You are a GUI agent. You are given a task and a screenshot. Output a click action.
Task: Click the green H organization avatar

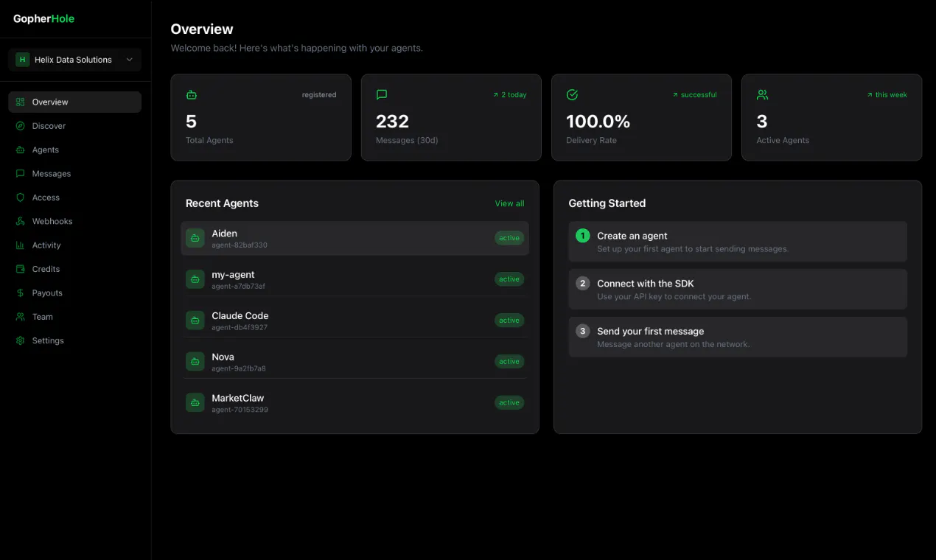coord(22,60)
